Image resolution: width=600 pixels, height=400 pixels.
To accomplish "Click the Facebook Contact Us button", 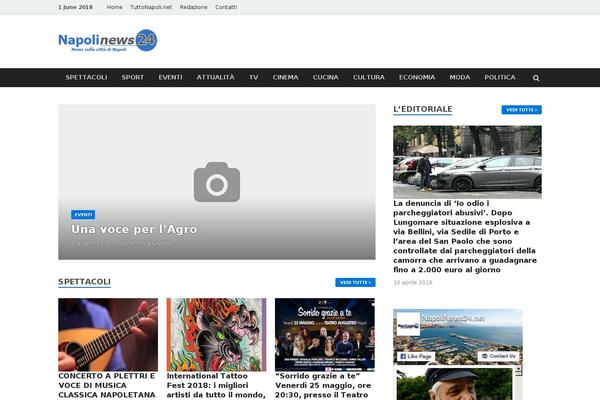I will coord(499,356).
